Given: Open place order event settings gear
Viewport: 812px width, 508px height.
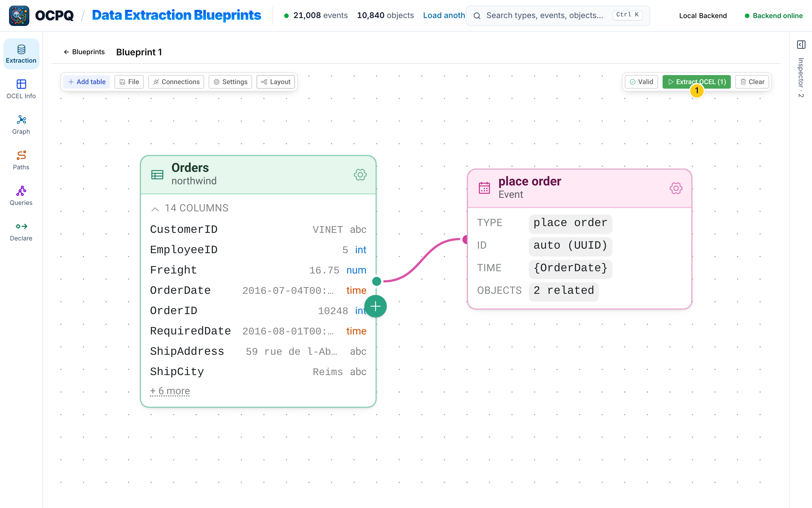Looking at the screenshot, I should [x=676, y=188].
